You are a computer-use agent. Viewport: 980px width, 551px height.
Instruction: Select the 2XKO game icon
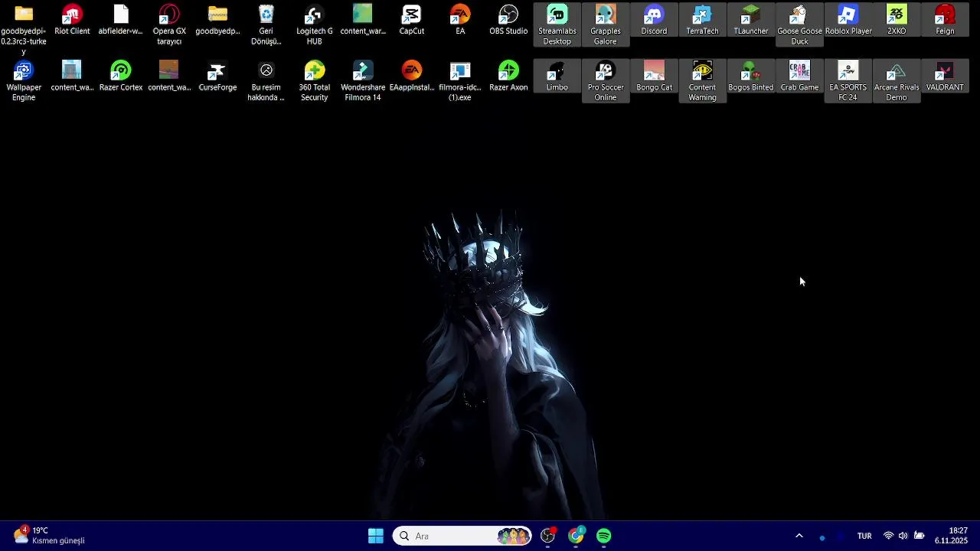[897, 21]
